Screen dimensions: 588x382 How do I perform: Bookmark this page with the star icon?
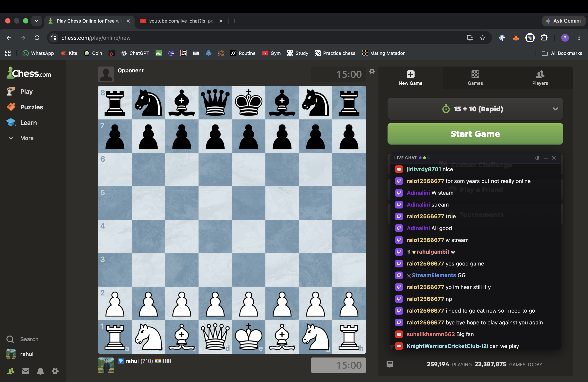coord(482,38)
